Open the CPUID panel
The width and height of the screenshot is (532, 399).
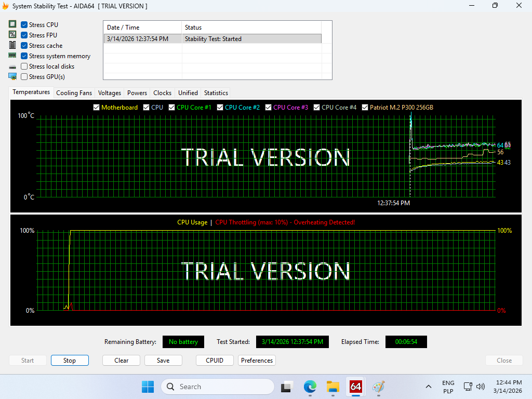(215, 361)
